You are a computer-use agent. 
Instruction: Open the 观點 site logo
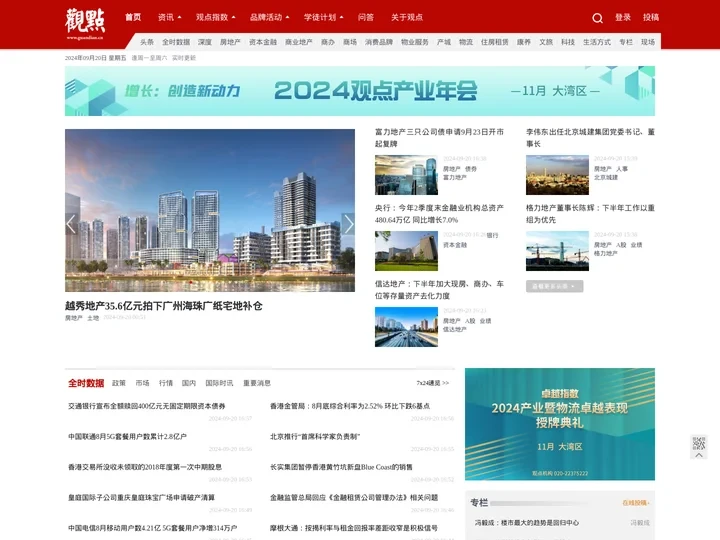(85, 24)
